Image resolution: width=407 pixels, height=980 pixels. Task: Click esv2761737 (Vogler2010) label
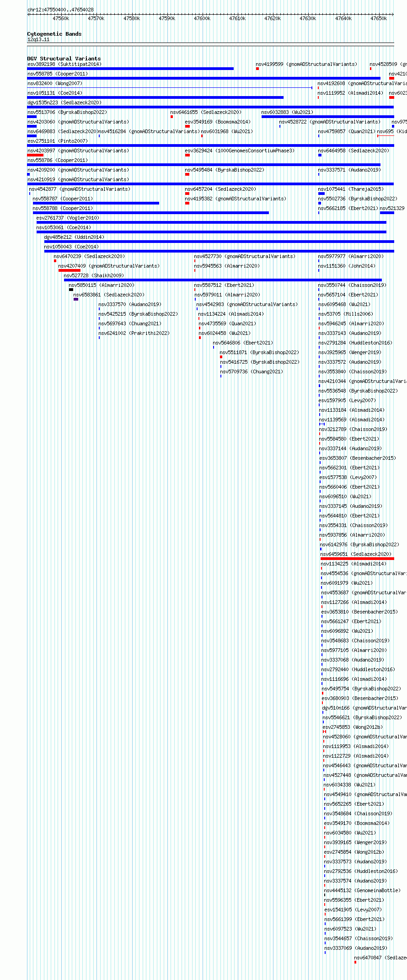point(68,218)
